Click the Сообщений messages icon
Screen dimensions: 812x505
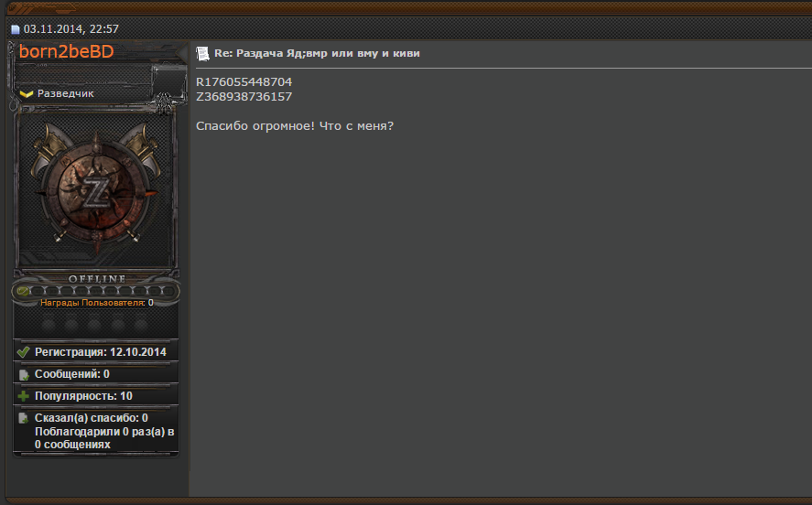click(x=23, y=374)
